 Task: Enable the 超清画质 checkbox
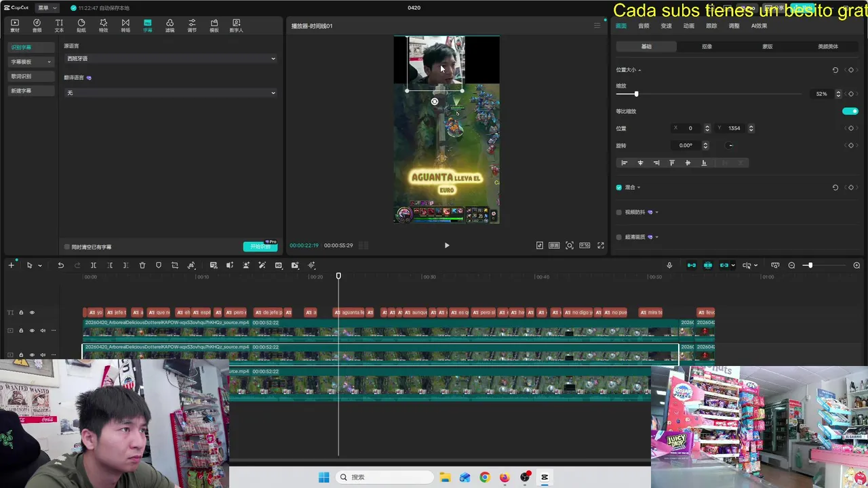(x=618, y=237)
